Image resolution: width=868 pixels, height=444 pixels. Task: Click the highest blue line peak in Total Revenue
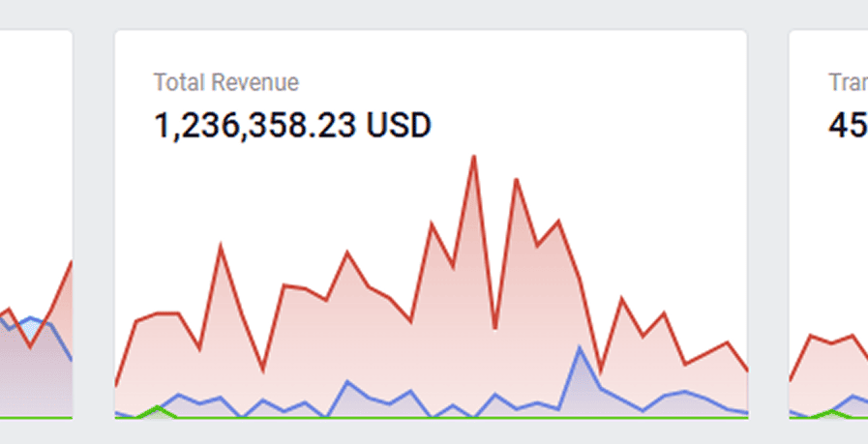point(580,348)
